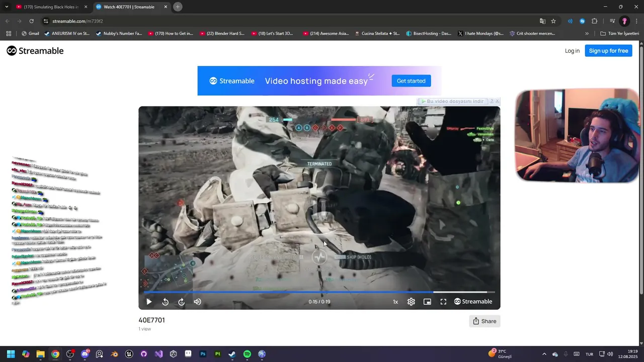Open BisectHosting bookmark
Viewport: 644px width, 362px height.
[429, 34]
